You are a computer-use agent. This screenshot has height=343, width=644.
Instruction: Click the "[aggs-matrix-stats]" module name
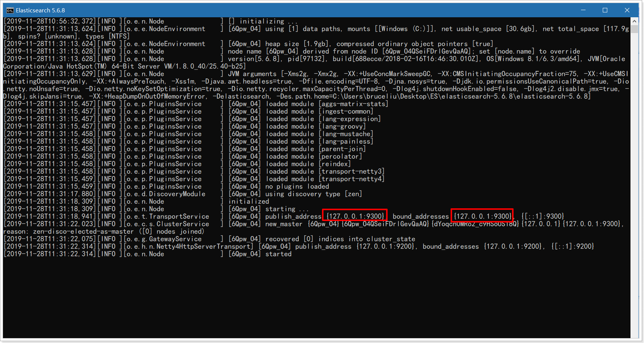(353, 104)
